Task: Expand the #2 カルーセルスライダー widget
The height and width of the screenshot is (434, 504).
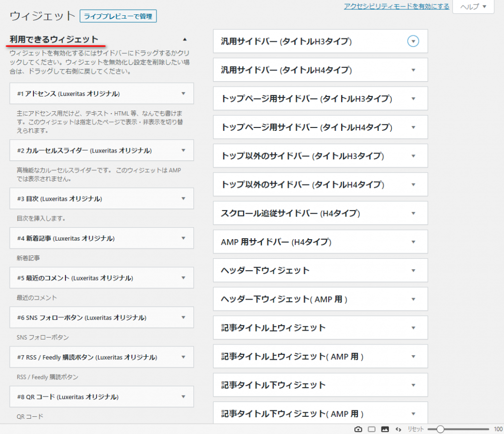Action: [x=183, y=151]
